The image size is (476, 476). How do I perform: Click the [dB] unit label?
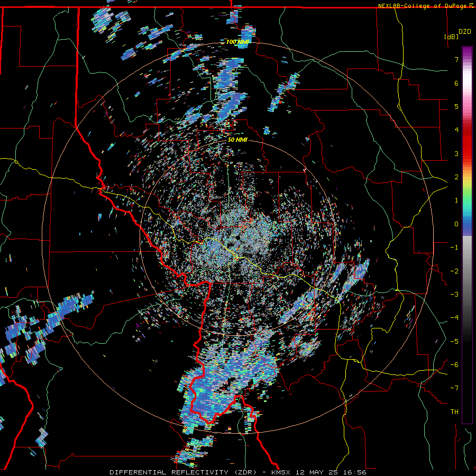click(x=451, y=36)
